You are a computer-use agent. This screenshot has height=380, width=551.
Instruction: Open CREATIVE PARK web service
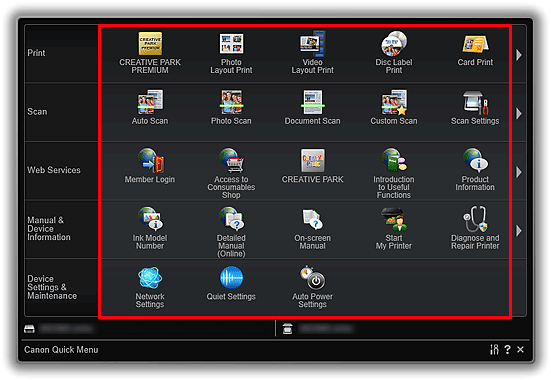tap(312, 166)
